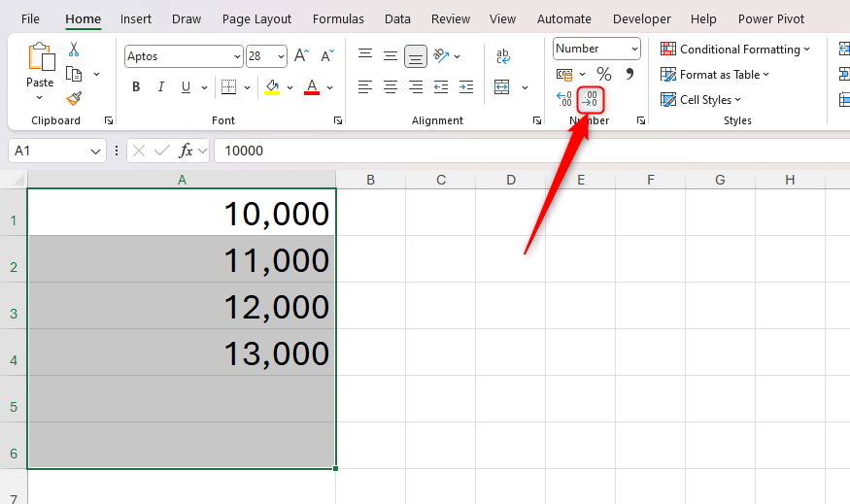Toggle Bold formatting
Image resolution: width=850 pixels, height=504 pixels.
136,87
